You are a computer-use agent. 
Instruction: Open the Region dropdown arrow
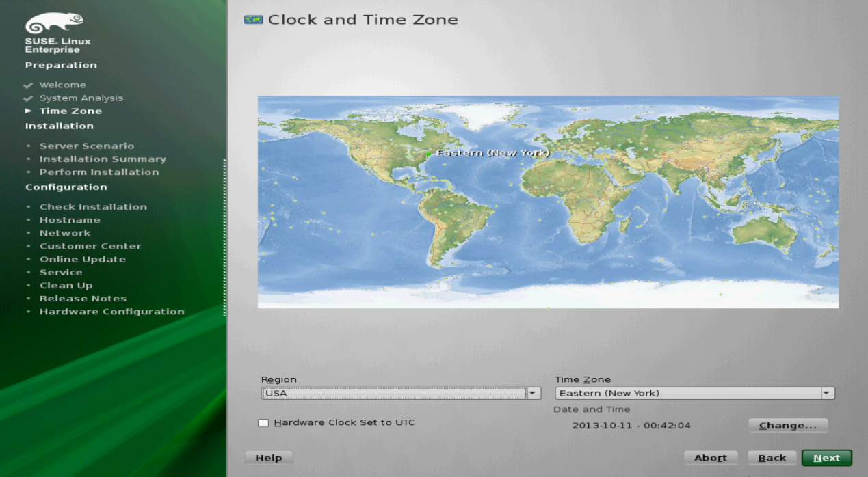coord(534,393)
